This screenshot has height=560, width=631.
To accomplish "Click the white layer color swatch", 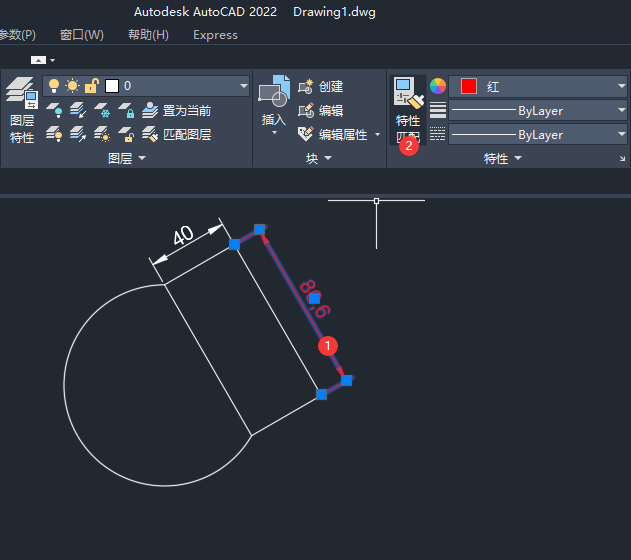I will [x=112, y=86].
